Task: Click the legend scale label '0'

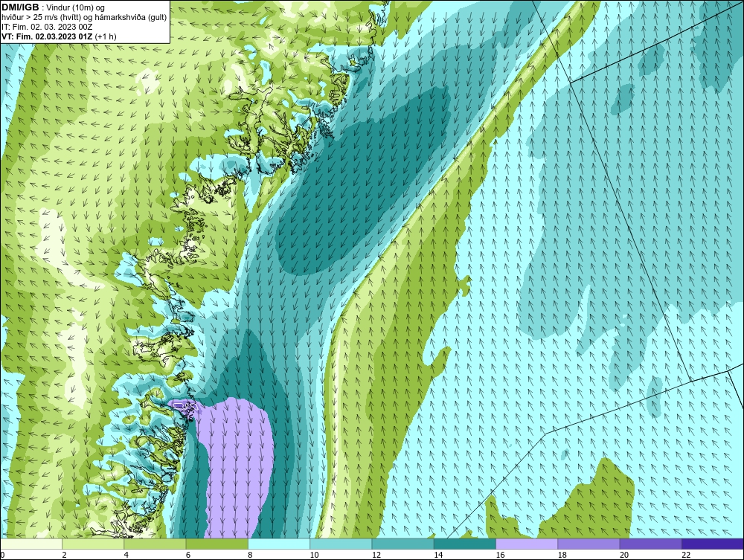Action: pyautogui.click(x=2, y=556)
